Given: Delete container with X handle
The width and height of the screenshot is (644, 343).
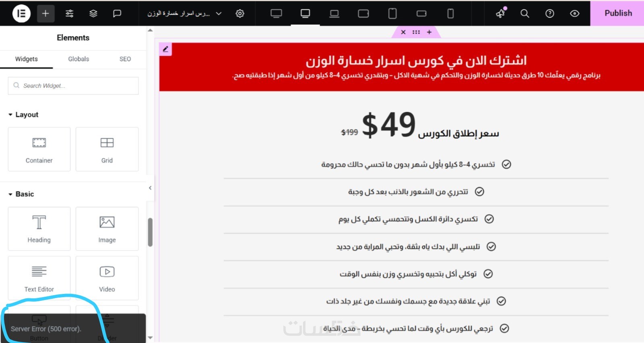Looking at the screenshot, I should [x=403, y=32].
